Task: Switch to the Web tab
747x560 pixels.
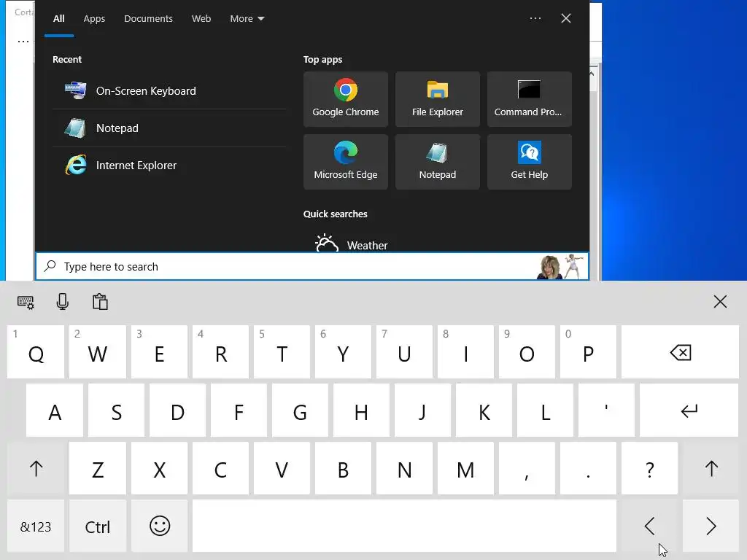Action: click(x=201, y=18)
